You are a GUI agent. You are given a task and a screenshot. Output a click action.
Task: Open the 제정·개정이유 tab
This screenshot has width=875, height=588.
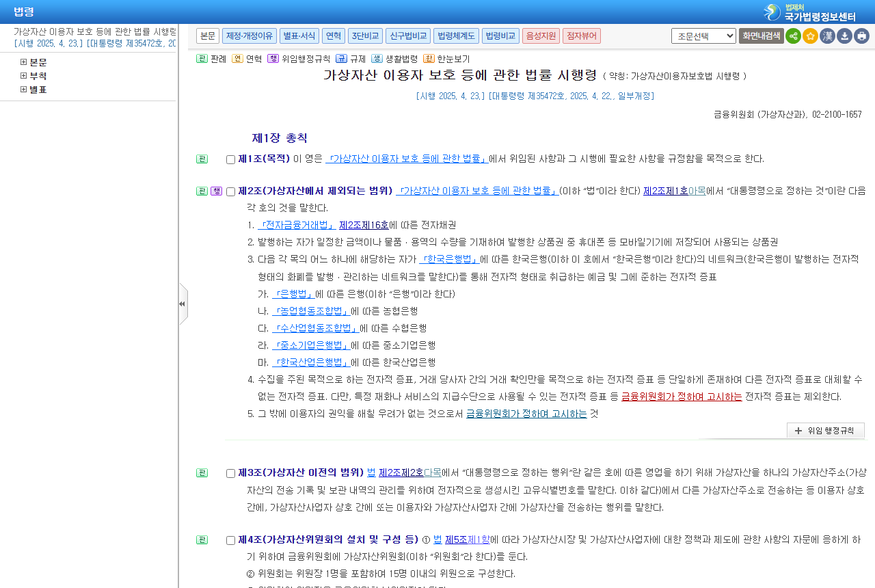point(250,36)
